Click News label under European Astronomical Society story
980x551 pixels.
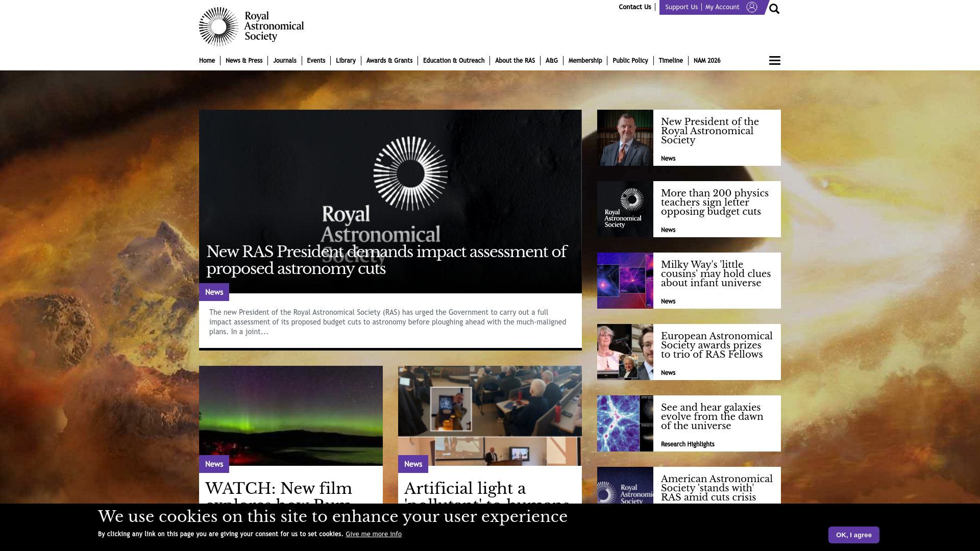(668, 373)
